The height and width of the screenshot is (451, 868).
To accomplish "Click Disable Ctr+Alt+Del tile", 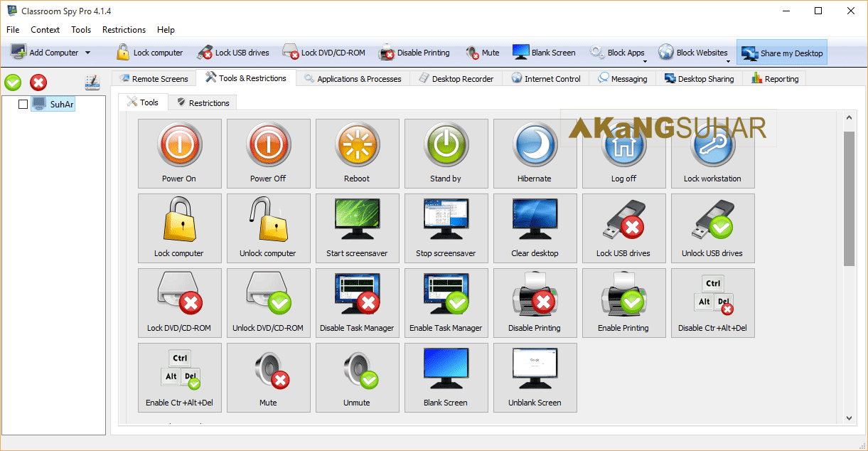I will tap(712, 302).
